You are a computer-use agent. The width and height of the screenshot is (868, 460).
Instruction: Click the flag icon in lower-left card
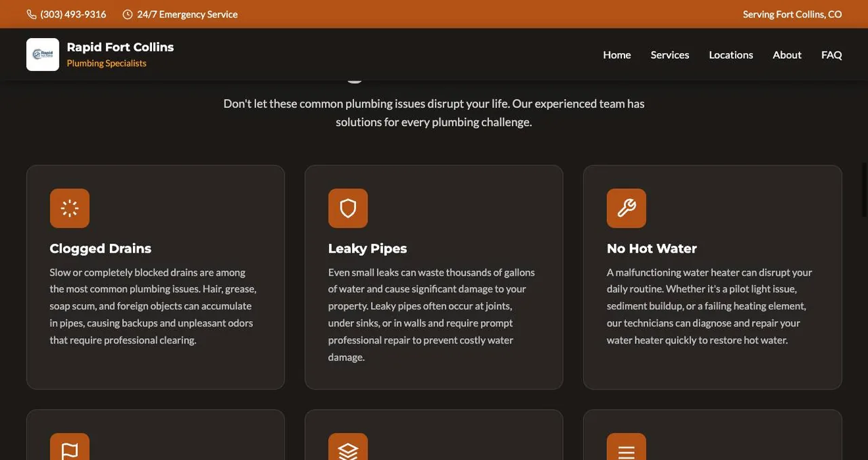click(70, 447)
